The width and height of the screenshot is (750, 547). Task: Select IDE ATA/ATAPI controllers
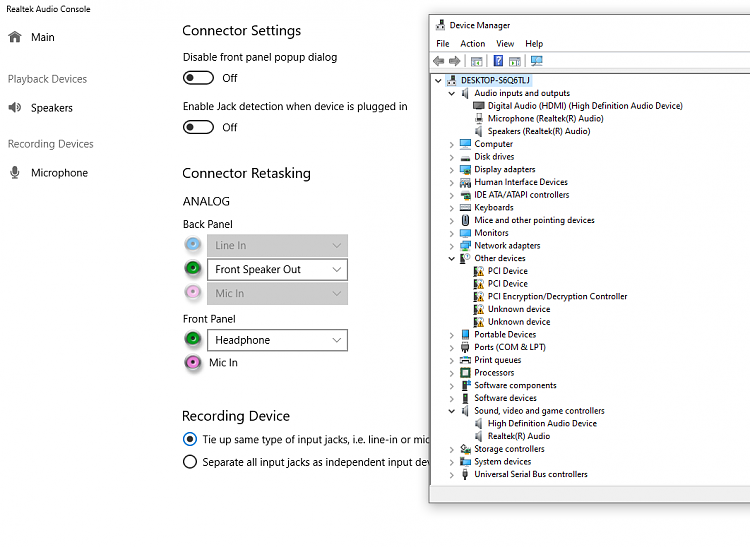[521, 195]
